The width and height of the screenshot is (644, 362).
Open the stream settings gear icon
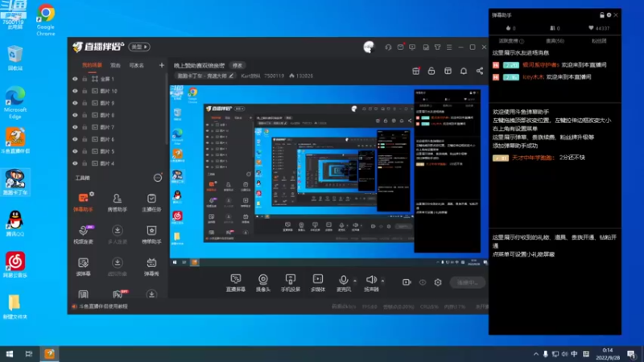coord(438,282)
